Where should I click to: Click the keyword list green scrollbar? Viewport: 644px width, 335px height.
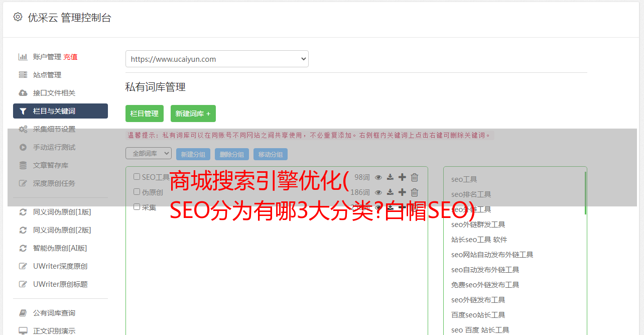click(585, 193)
